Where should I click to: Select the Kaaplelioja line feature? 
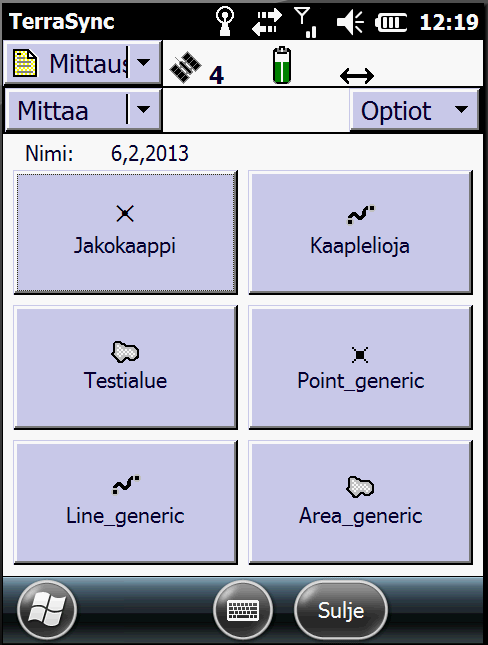click(360, 232)
